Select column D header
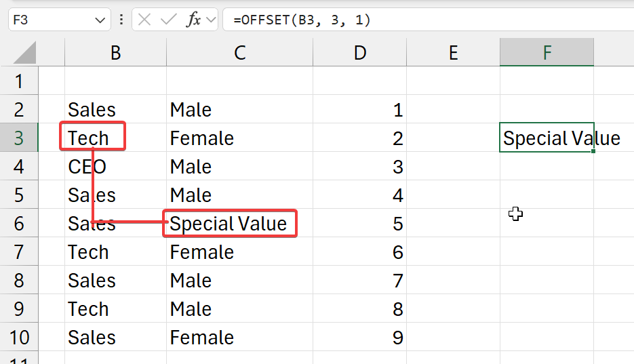The height and width of the screenshot is (364, 634). click(359, 53)
